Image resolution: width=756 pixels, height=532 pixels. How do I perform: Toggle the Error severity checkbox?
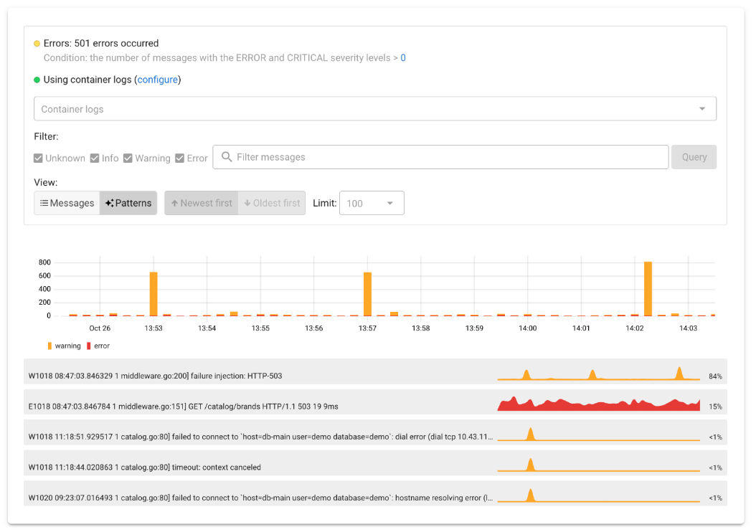click(x=180, y=158)
